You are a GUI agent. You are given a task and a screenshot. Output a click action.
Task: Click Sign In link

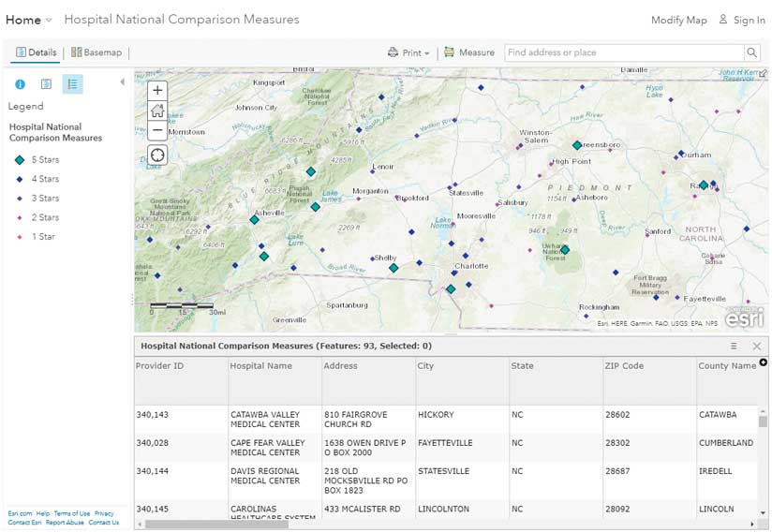[x=742, y=21]
